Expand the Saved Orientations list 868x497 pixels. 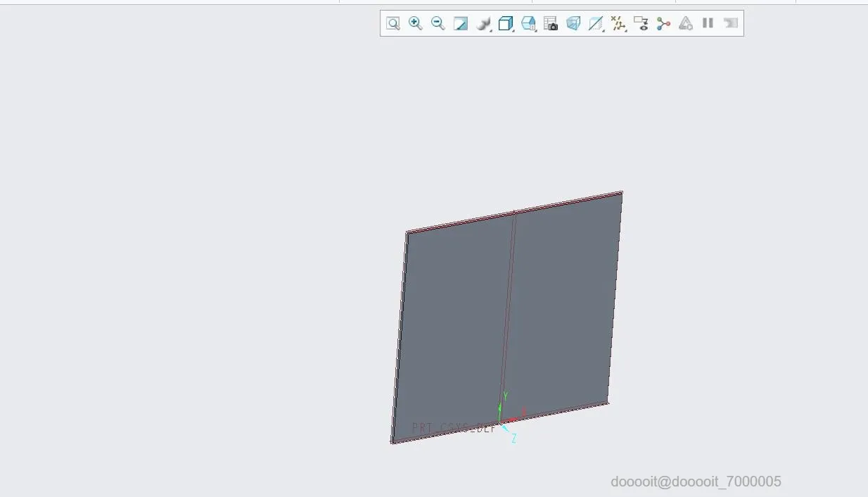pos(528,23)
